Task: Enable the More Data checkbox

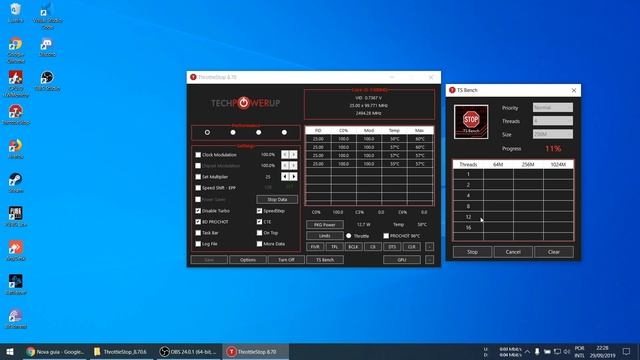Action: [259, 244]
